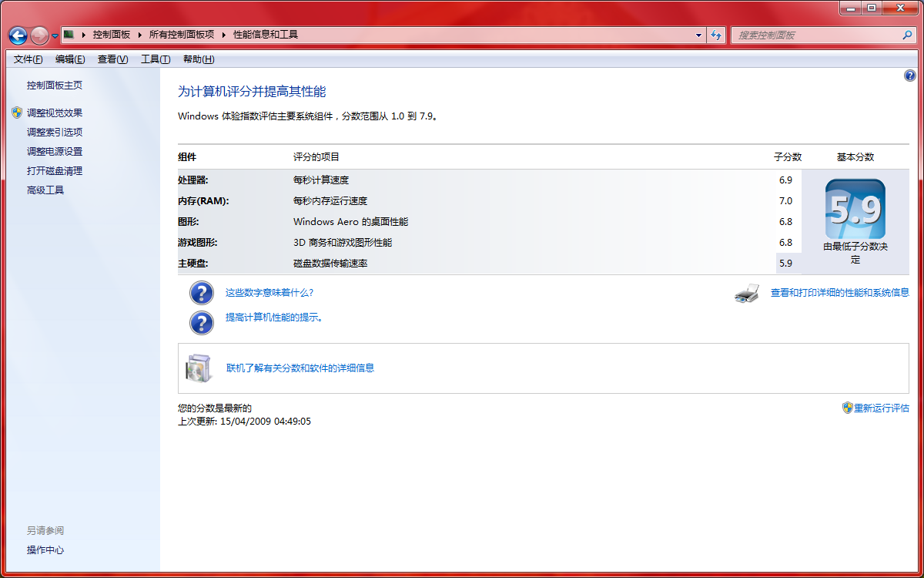Open the address bar history dropdown
This screenshot has height=578, width=924.
click(x=698, y=35)
